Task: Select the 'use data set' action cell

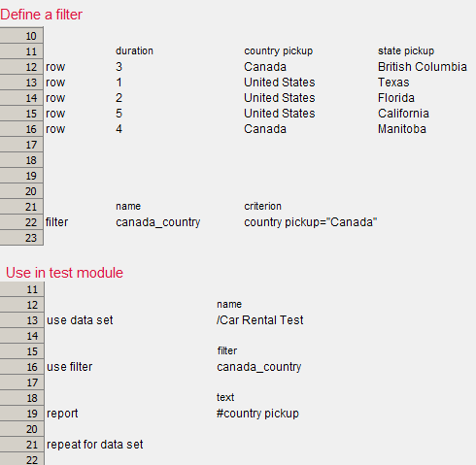Action: coord(80,320)
